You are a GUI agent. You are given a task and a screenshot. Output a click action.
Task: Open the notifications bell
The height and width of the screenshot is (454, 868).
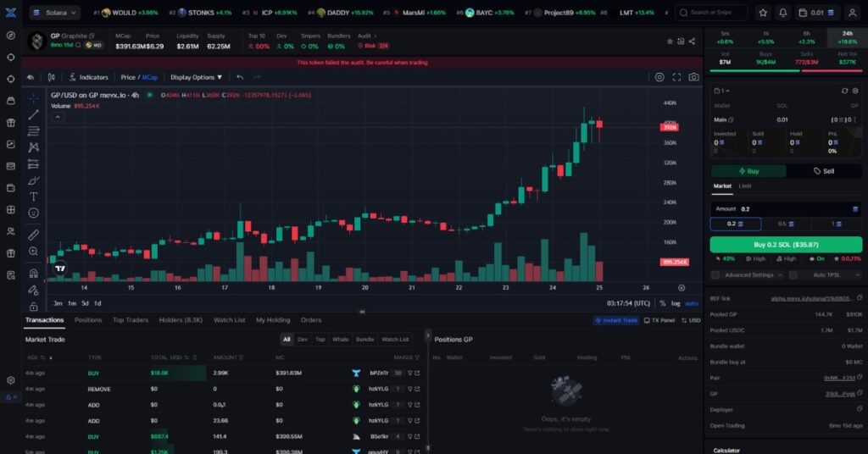click(782, 12)
